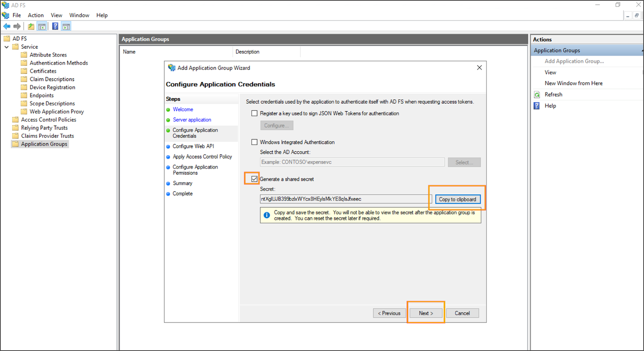The image size is (644, 351).
Task: Close the Add Application Group Wizard dialog
Action: 479,68
